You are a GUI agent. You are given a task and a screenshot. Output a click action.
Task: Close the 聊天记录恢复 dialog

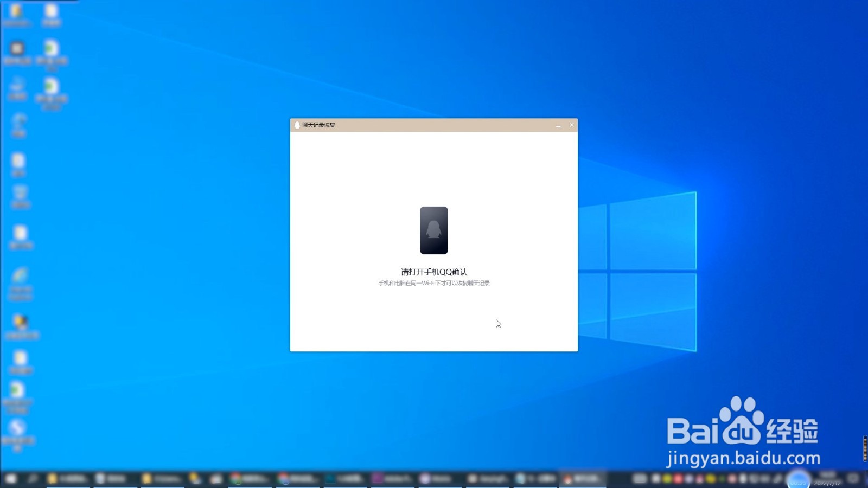click(x=571, y=125)
